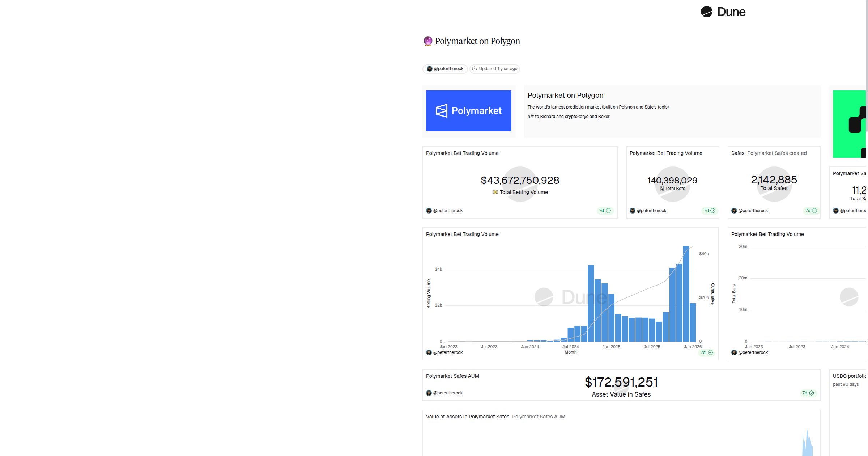This screenshot has height=456, width=868.
Task: Click the 7d freshness badge on the Total Betting Volume card
Action: 604,211
